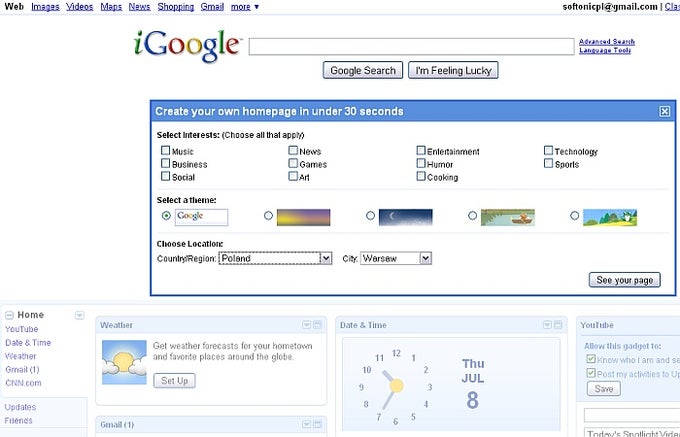Viewport: 680px width, 437px height.
Task: Click the night sky theme thumbnail
Action: click(x=405, y=217)
